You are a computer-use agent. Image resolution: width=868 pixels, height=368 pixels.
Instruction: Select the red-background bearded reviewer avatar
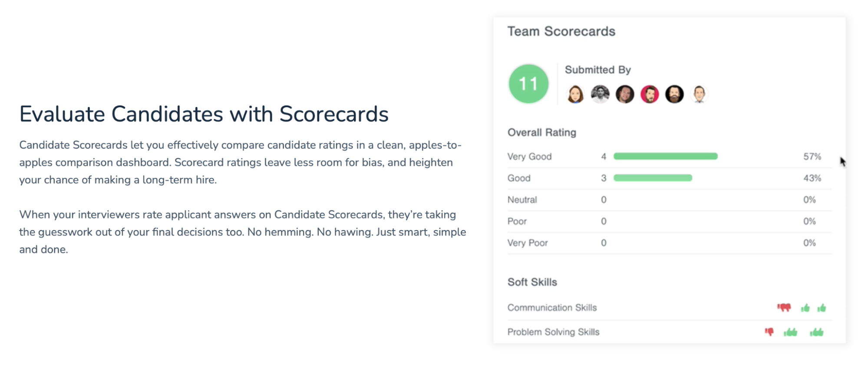click(x=650, y=94)
